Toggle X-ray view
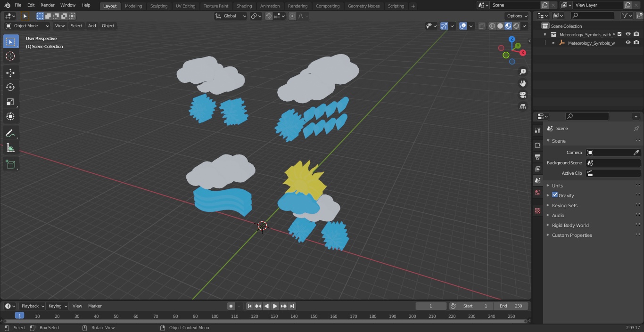The width and height of the screenshot is (644, 332). [x=481, y=26]
